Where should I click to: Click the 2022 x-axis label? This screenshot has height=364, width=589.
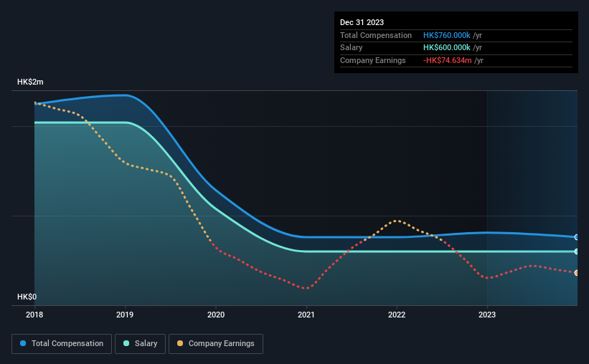point(397,315)
